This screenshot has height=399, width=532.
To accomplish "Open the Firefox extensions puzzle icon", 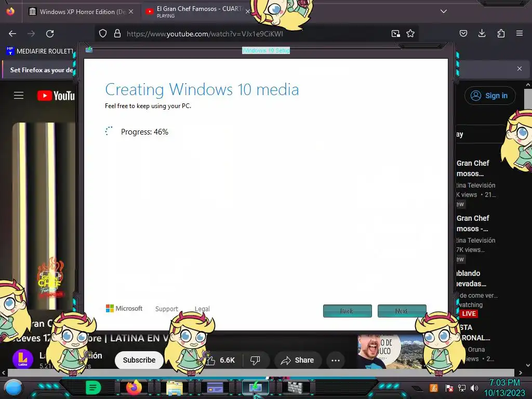I will (x=501, y=33).
